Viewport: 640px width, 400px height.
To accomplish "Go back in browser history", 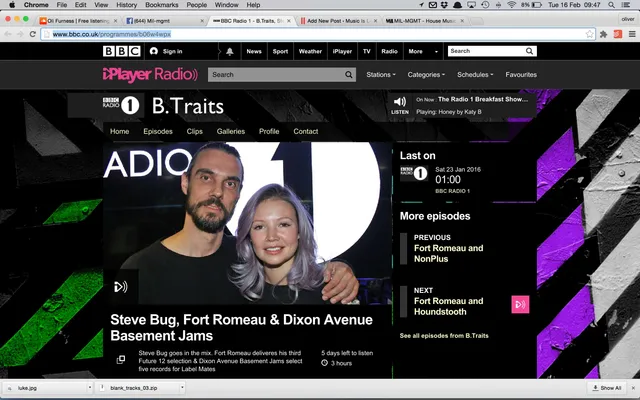I will (8, 34).
